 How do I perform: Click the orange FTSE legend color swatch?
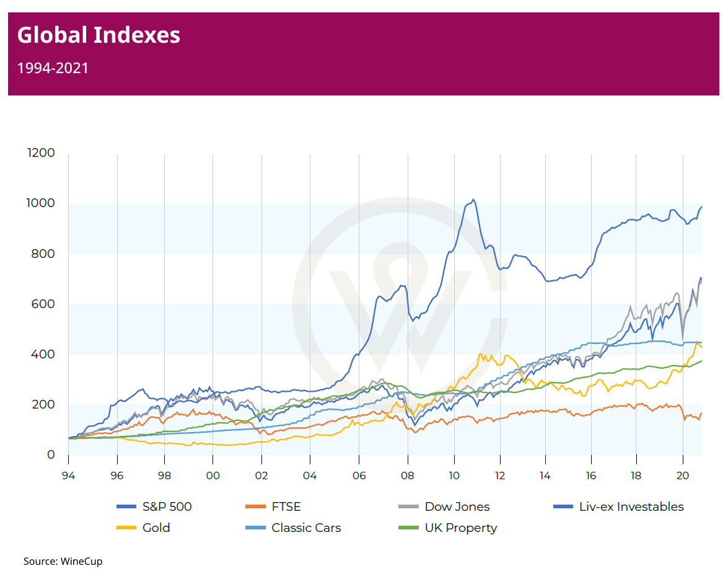tap(255, 507)
